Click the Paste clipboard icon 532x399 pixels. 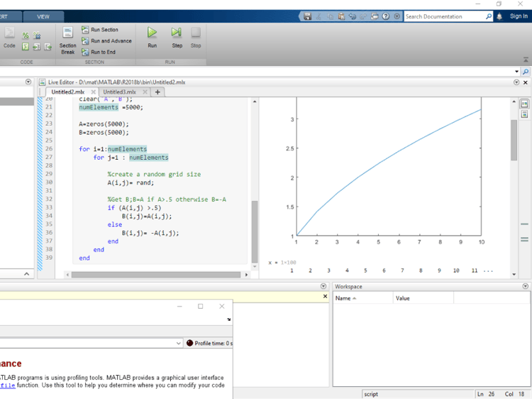coord(341,16)
